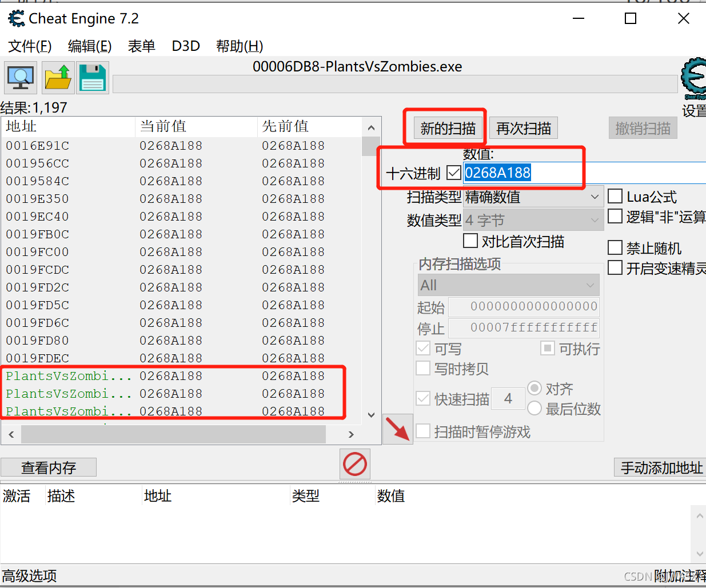Open 高级选项 at the bottom
The image size is (706, 588).
coord(30,575)
